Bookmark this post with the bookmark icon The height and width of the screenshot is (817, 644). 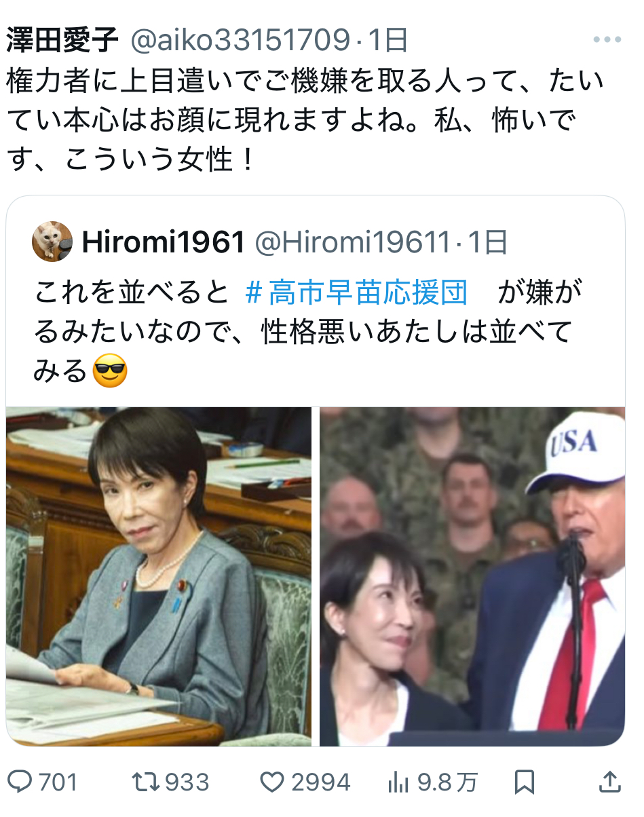click(x=525, y=782)
